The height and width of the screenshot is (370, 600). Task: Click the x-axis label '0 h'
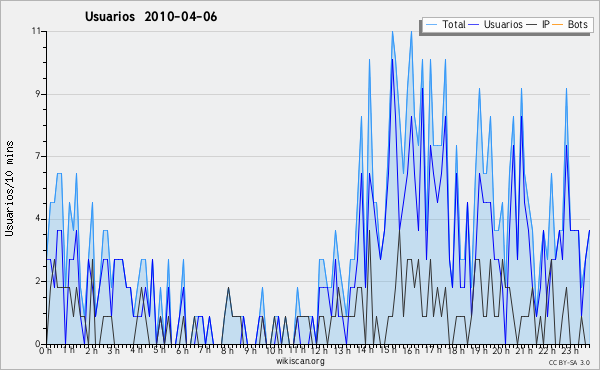coord(45,350)
